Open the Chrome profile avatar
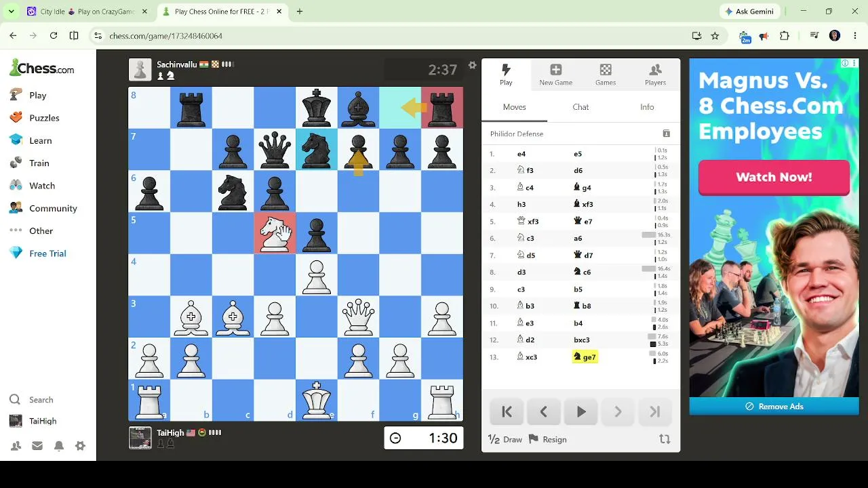Image resolution: width=868 pixels, height=488 pixels. click(x=835, y=36)
